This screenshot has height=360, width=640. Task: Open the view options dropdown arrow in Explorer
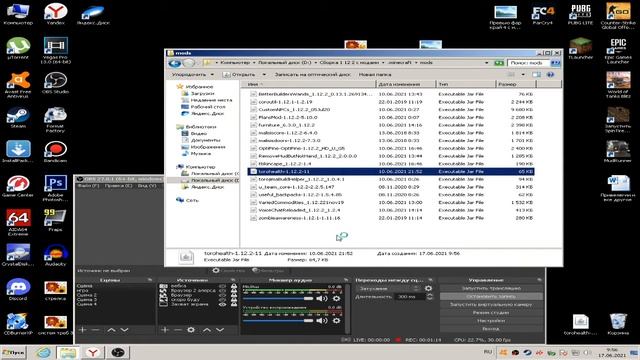523,75
